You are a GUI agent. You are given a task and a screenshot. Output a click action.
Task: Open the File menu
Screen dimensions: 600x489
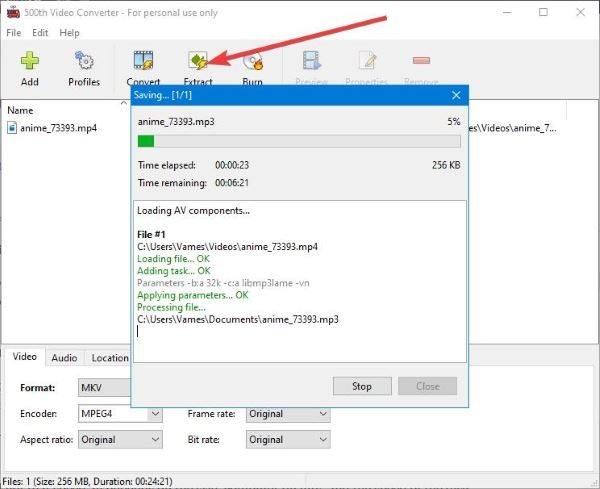point(13,33)
